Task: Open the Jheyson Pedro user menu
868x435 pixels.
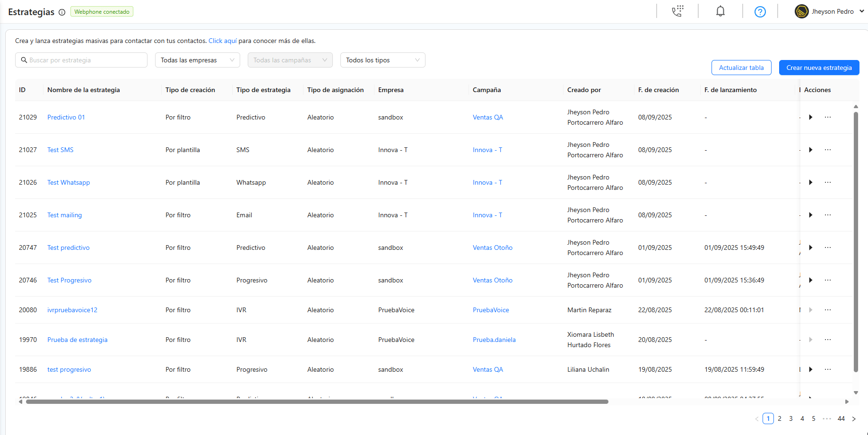Action: coord(830,11)
